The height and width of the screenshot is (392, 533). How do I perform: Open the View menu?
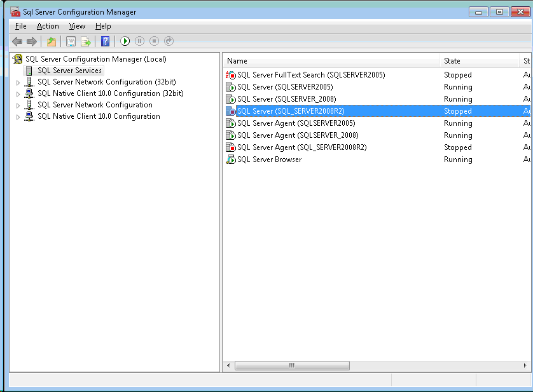tap(77, 26)
